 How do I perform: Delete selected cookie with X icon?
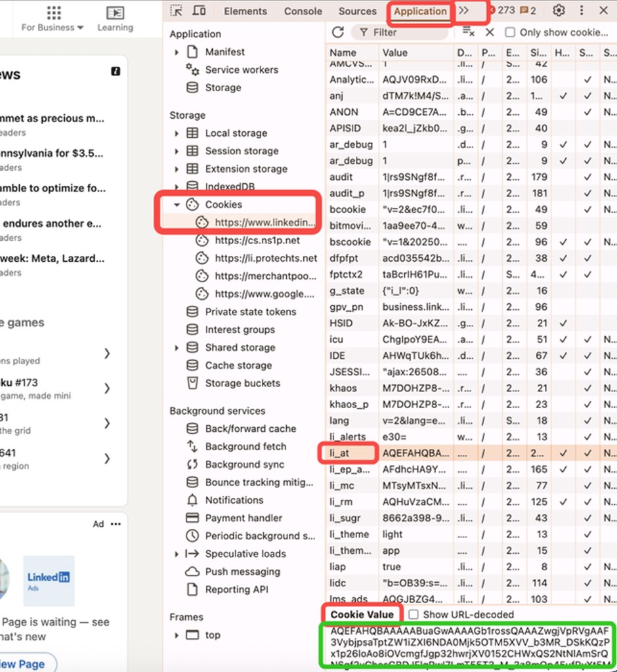tap(490, 32)
